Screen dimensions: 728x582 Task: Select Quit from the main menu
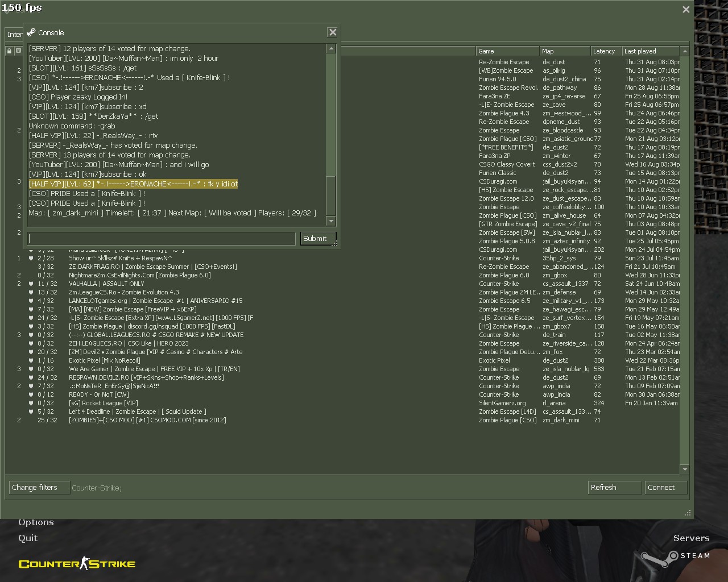coord(28,538)
